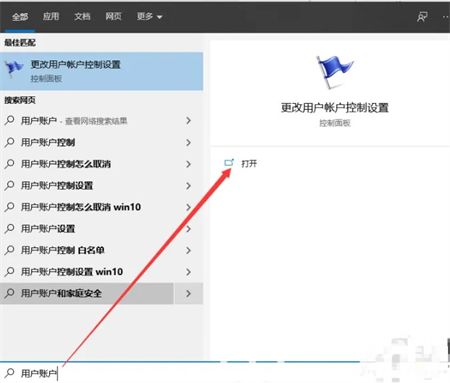Select suggestion 用户账户控制 白名单
Viewport: 450px width, 383px height.
click(101, 250)
